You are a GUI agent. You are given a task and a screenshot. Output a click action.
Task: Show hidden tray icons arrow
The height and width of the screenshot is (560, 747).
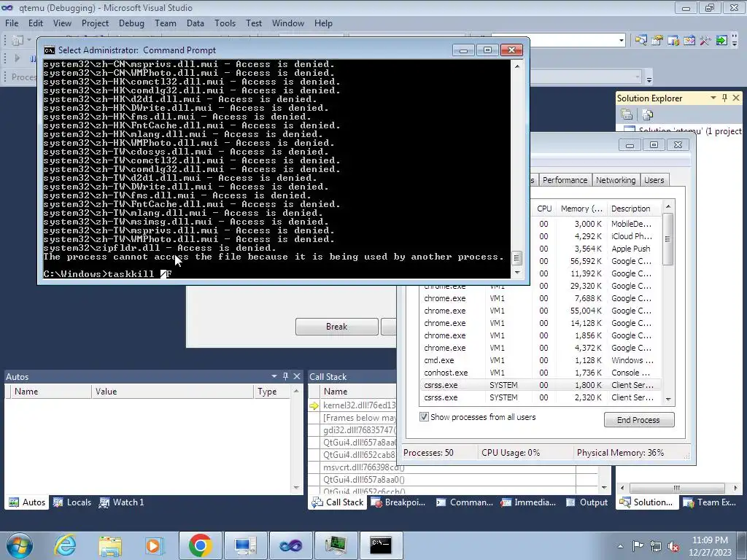click(x=620, y=546)
